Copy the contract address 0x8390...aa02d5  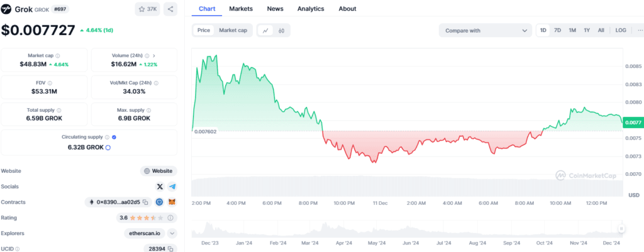(x=145, y=202)
